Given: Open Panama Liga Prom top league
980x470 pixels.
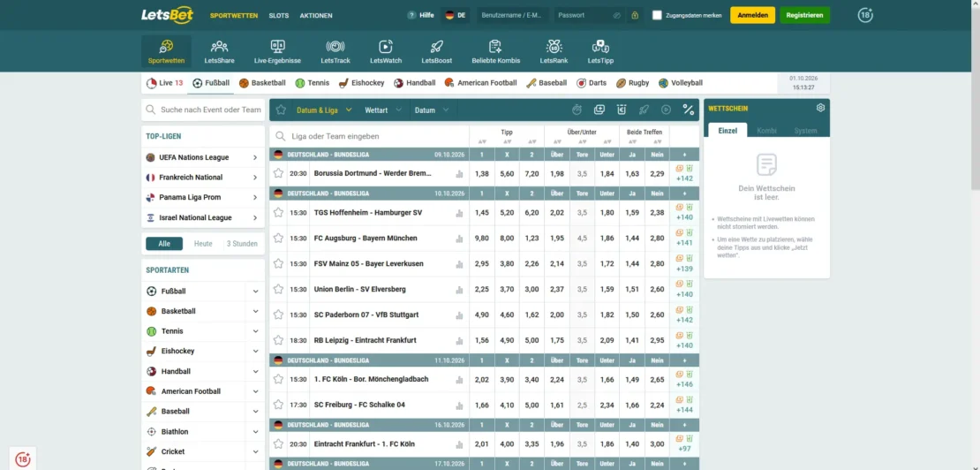Looking at the screenshot, I should (203, 198).
